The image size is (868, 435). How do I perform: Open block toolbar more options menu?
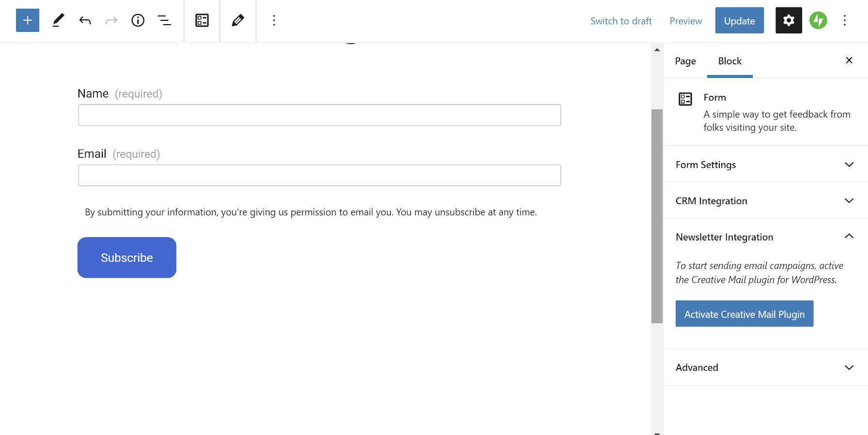(x=274, y=20)
